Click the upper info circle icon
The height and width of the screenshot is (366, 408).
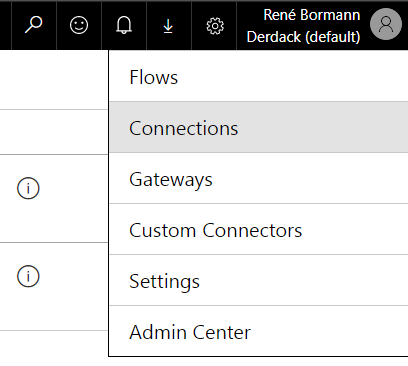28,188
